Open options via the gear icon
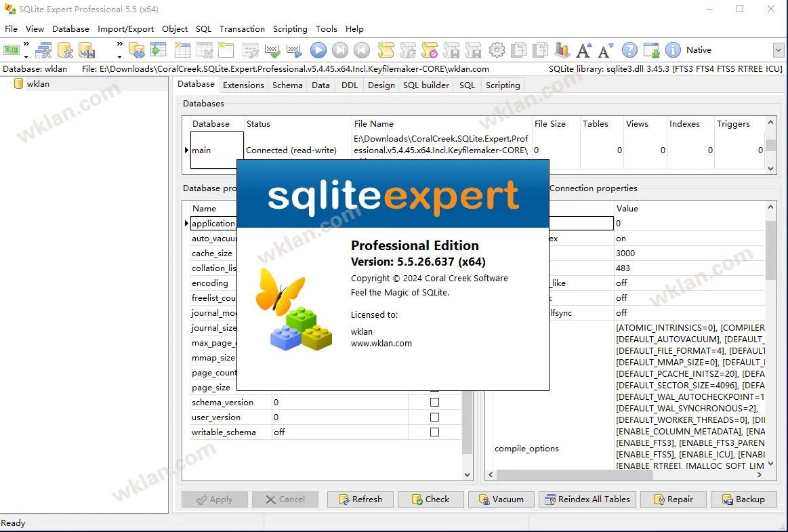This screenshot has height=532, width=788. [x=497, y=49]
